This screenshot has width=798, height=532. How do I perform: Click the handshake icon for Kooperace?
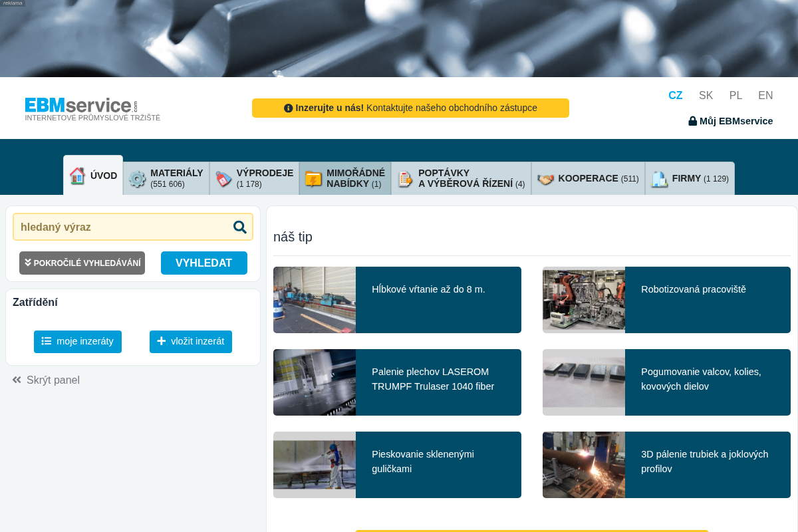point(545,179)
